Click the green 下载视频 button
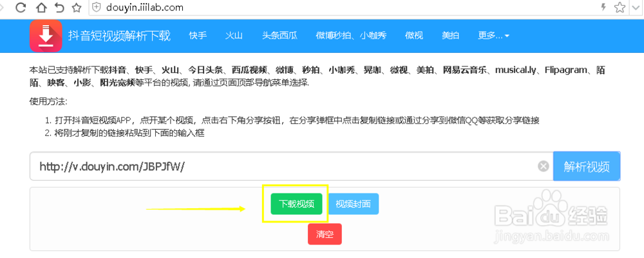This screenshot has height=258, width=644. point(296,204)
